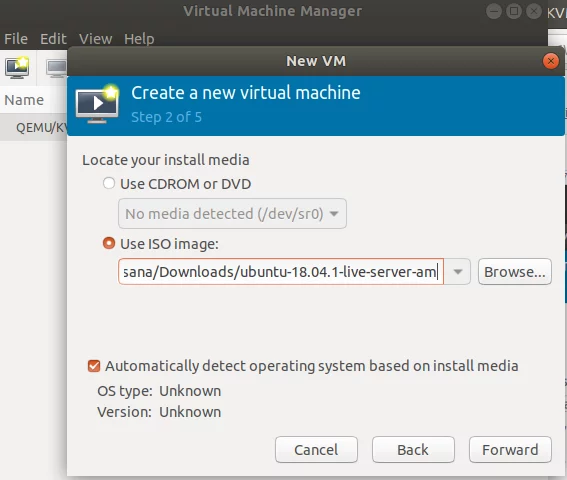Close the New VM dialog
The width and height of the screenshot is (567, 480).
coord(551,61)
